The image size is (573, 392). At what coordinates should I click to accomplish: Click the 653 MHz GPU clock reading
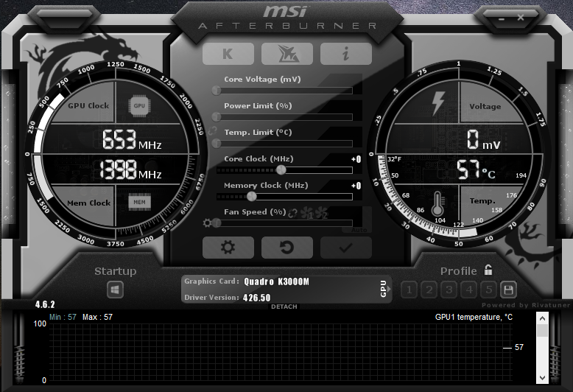pyautogui.click(x=132, y=139)
